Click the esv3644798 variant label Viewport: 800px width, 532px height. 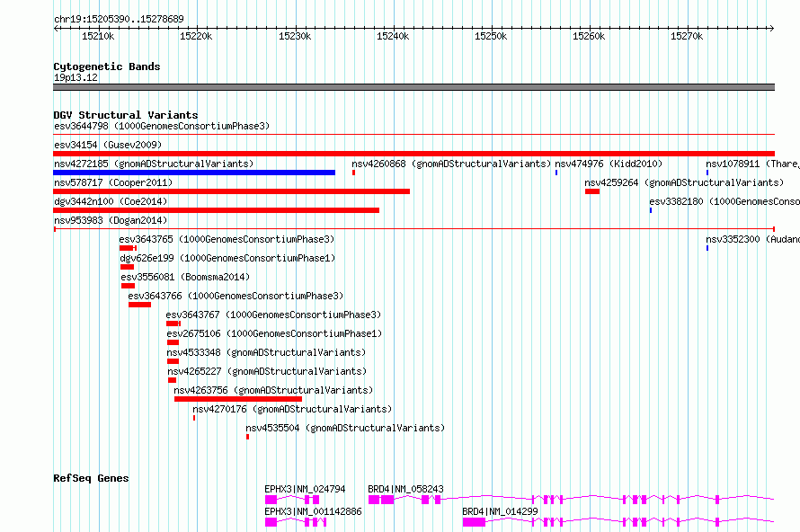162,126
